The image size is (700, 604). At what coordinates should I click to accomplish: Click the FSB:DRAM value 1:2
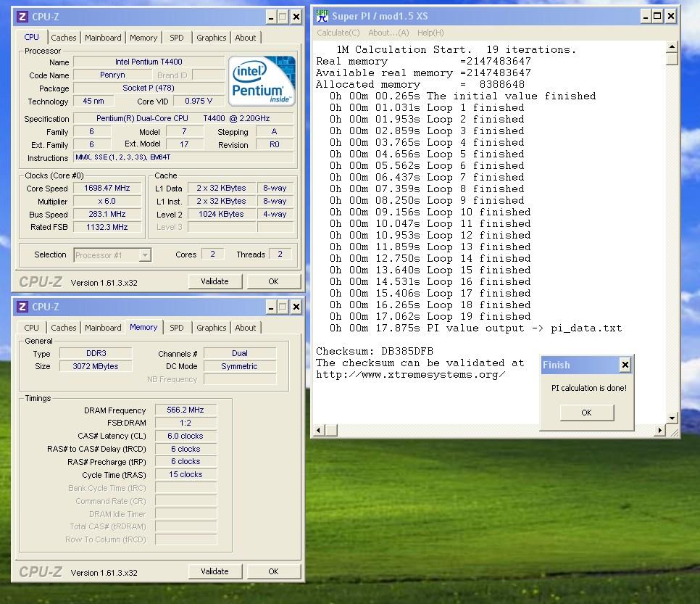click(186, 423)
